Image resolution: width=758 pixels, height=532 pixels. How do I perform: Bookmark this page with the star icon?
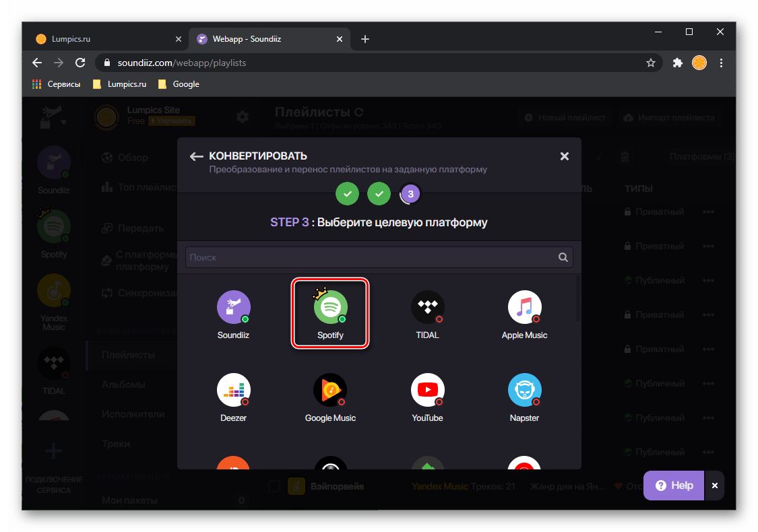[x=651, y=63]
